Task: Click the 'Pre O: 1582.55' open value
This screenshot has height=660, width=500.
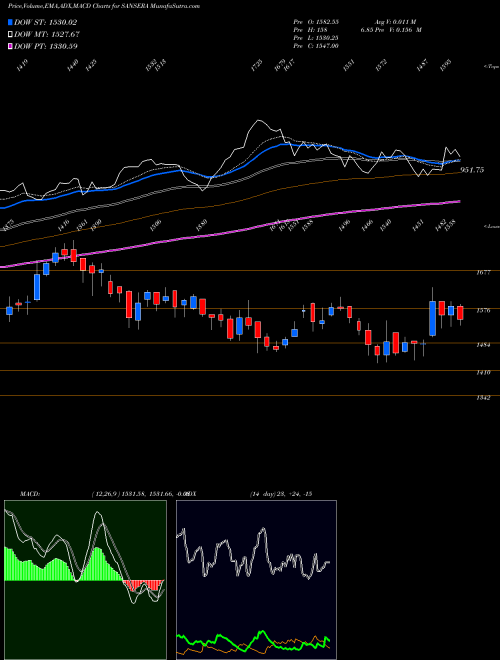Action: 317,21
